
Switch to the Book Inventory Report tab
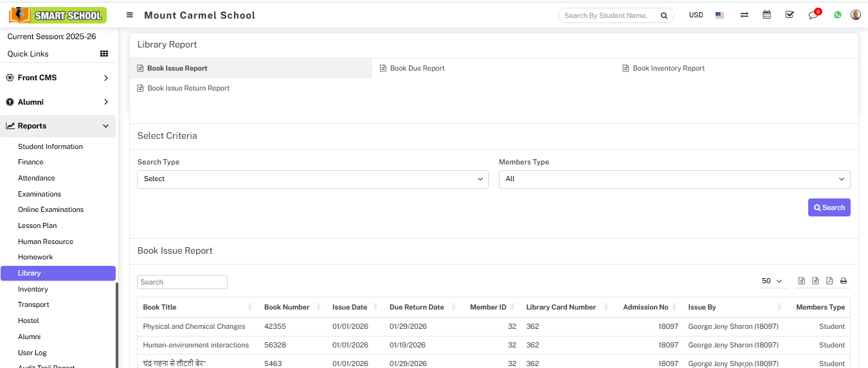(x=668, y=68)
